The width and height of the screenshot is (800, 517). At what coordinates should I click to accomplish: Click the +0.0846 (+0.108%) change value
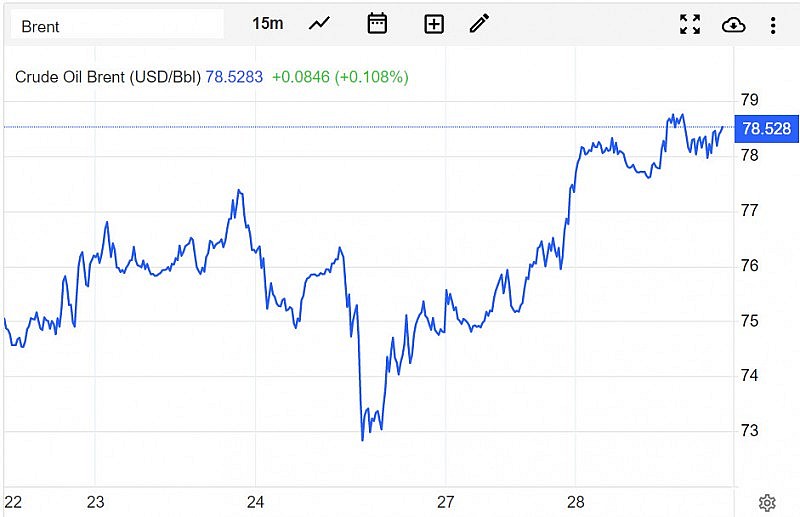tap(340, 77)
